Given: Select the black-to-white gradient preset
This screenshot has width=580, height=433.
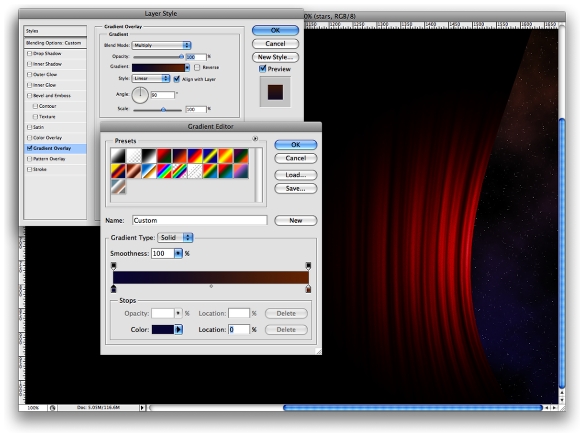Looking at the screenshot, I should 149,156.
